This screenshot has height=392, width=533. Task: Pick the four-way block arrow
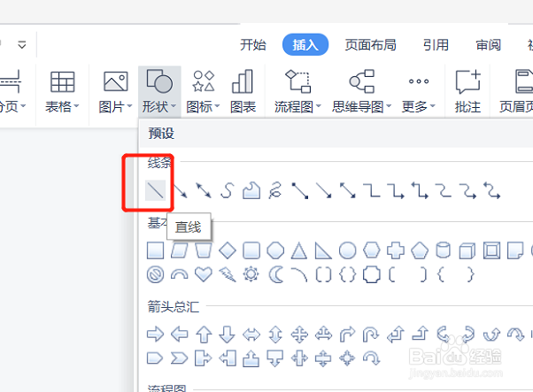point(299,334)
